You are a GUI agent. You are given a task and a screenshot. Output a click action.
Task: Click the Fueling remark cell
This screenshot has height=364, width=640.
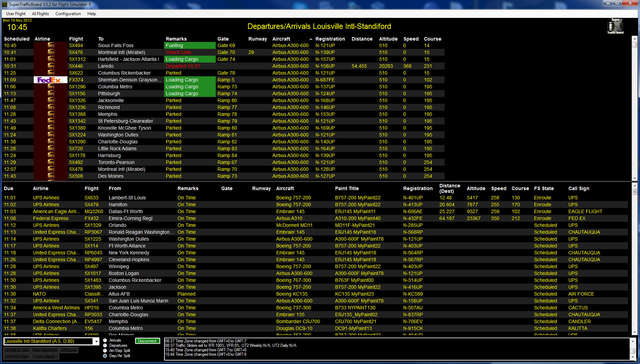(x=190, y=46)
